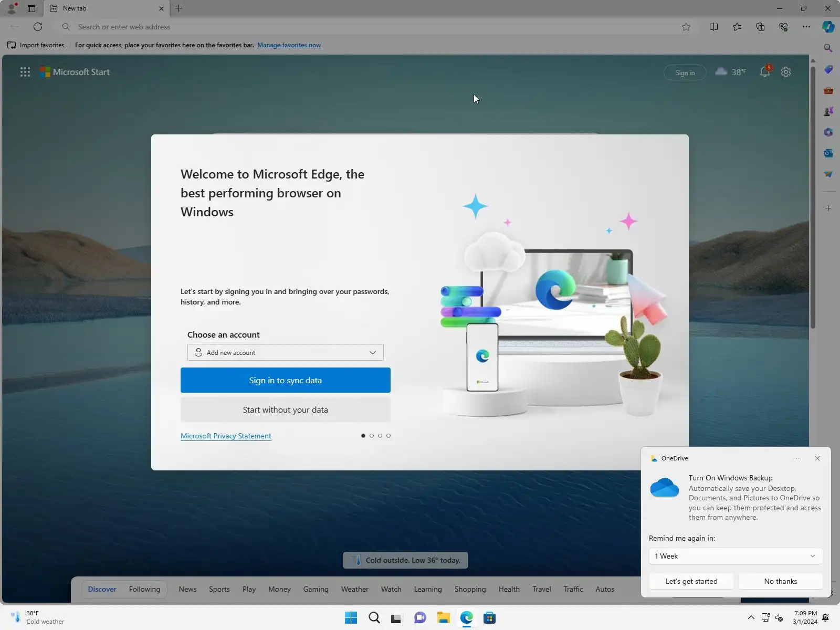This screenshot has height=630, width=840.
Task: Choose Start without your data
Action: point(286,409)
